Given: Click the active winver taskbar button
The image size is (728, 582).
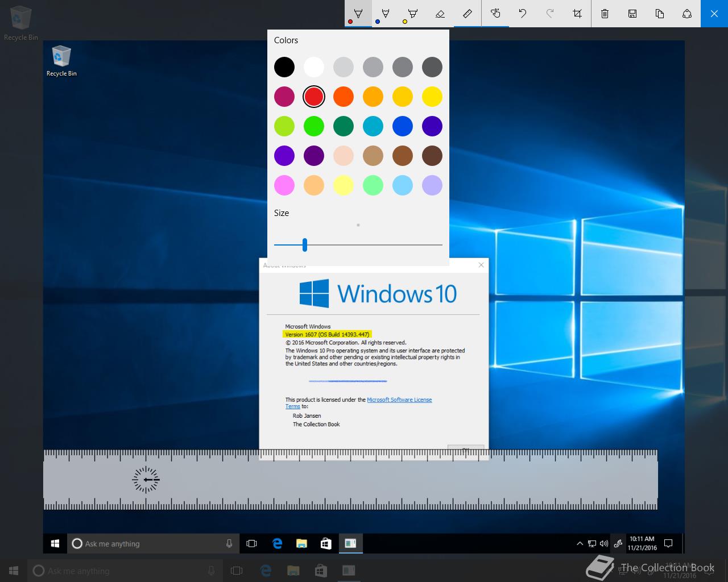Looking at the screenshot, I should click(350, 544).
